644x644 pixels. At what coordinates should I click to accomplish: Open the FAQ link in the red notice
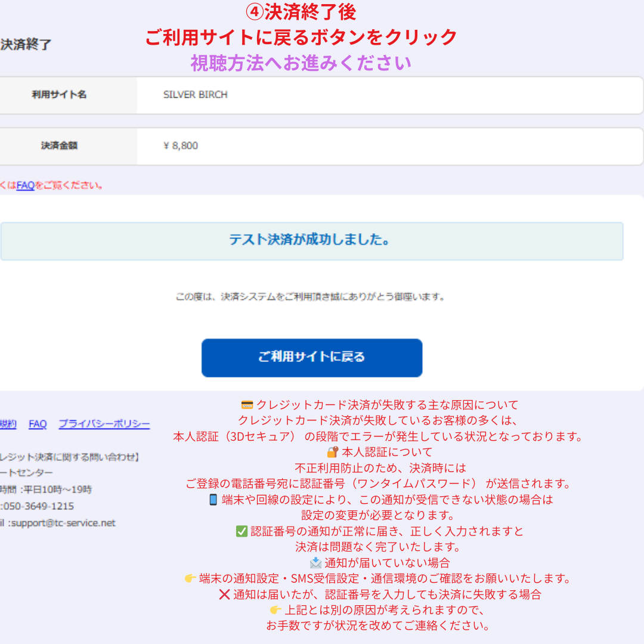point(25,185)
